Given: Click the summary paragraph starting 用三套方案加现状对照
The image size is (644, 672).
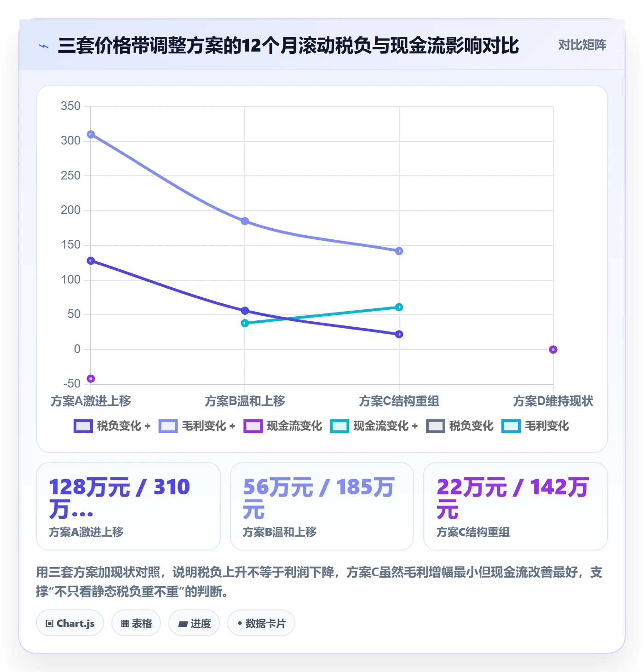Looking at the screenshot, I should (319, 582).
